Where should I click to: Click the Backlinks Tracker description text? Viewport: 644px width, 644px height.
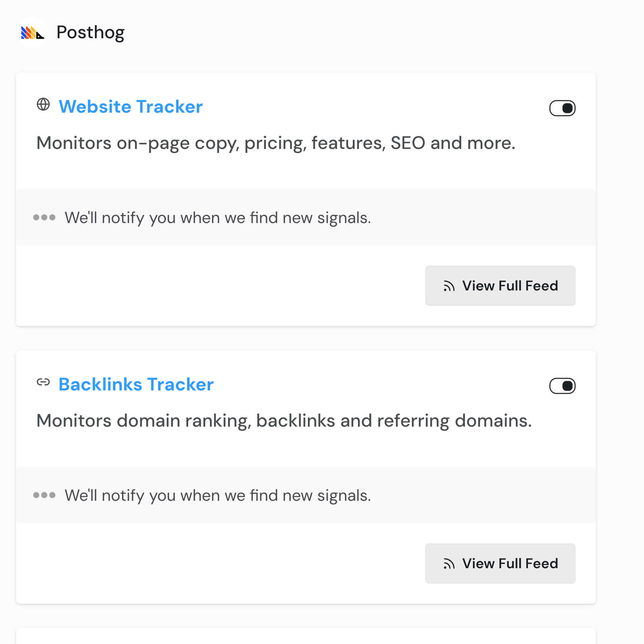tap(284, 421)
